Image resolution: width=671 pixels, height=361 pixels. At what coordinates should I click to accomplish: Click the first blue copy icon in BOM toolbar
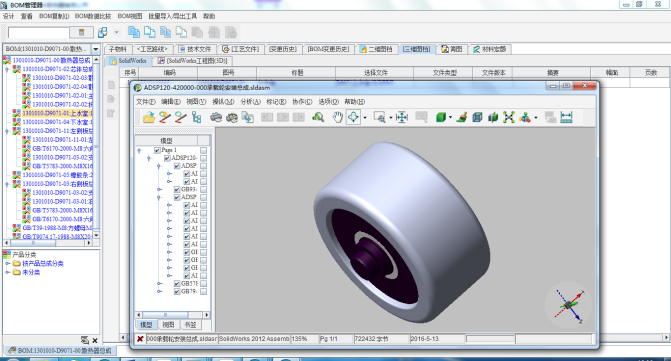134,32
